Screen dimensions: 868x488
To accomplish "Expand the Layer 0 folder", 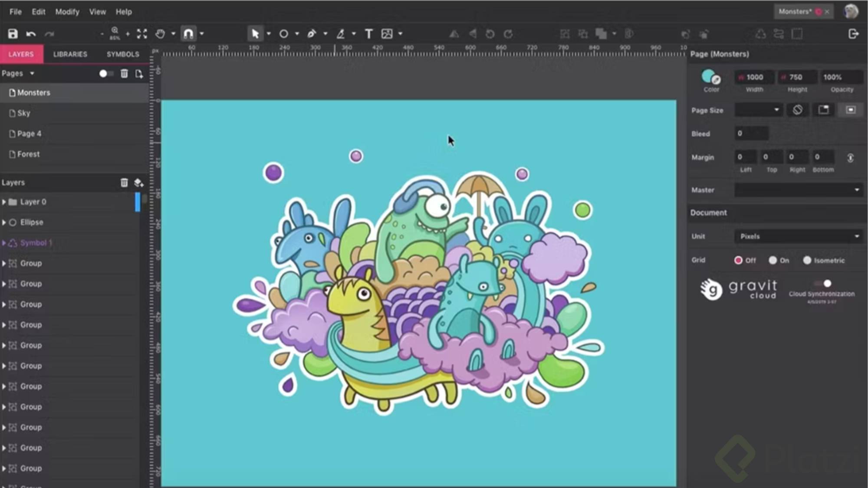I will tap(4, 202).
